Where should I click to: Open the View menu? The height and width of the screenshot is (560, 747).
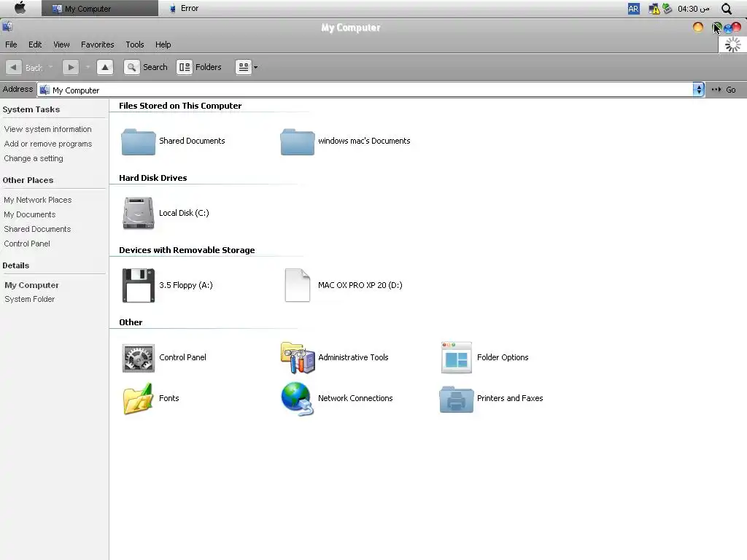pyautogui.click(x=61, y=44)
